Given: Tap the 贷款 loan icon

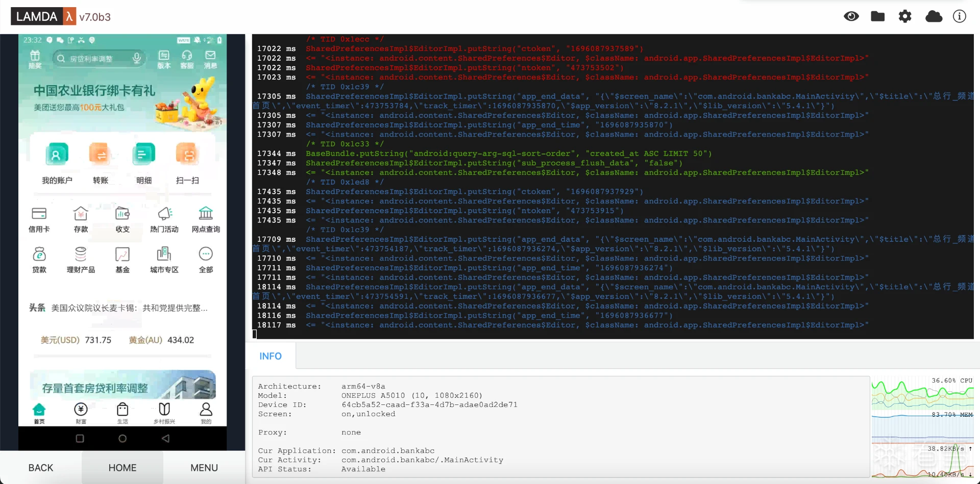Looking at the screenshot, I should click(39, 260).
